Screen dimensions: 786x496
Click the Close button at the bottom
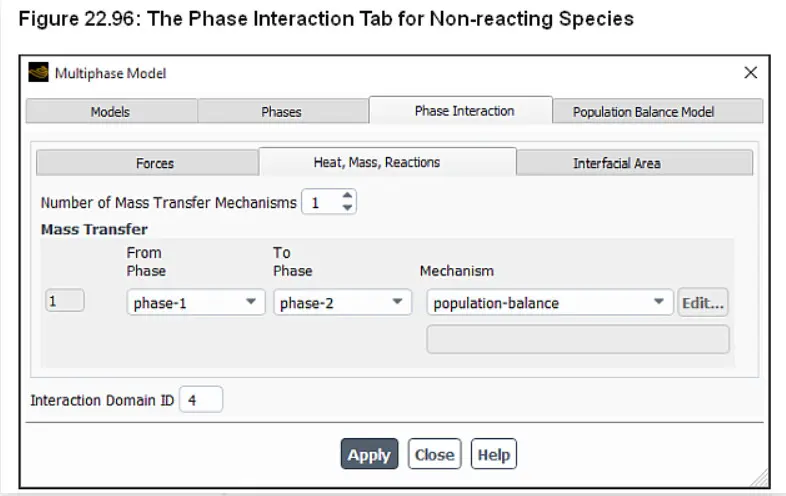click(435, 454)
